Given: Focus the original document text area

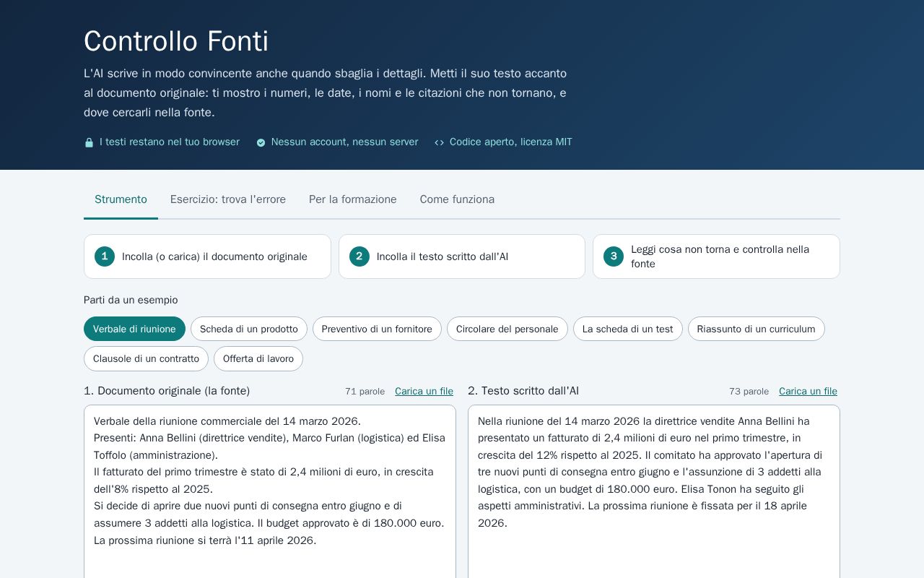Looking at the screenshot, I should tap(270, 491).
